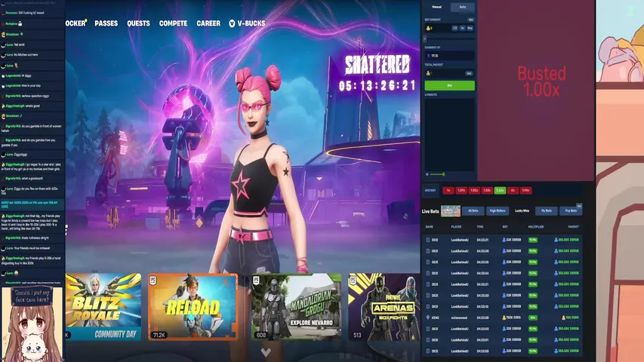Viewport: 644px width, 362px height.
Task: Click the PLAYER column header
Action: [456, 227]
